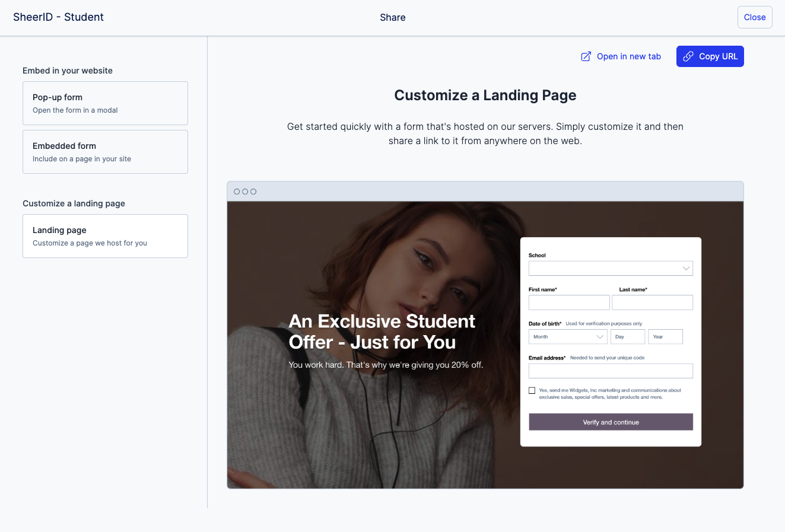Click the Day field for date of birth
This screenshot has height=532, width=785.
628,337
